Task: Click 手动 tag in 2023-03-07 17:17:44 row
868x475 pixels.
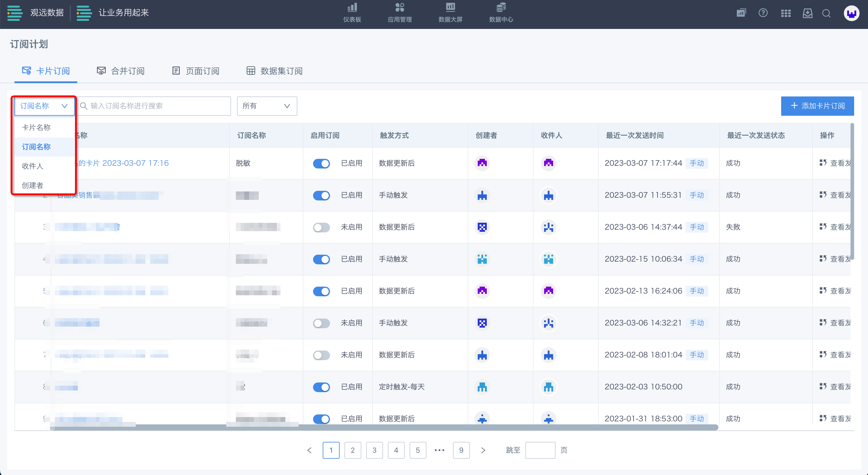Action: click(x=696, y=163)
